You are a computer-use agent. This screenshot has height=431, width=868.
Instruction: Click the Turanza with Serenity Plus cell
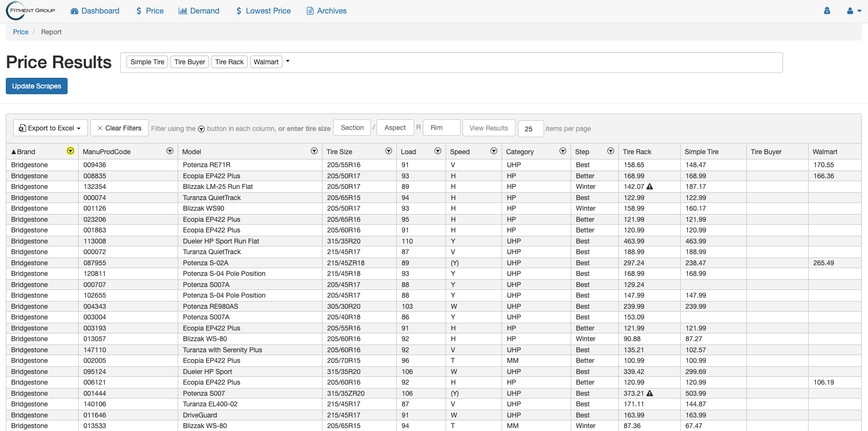[223, 350]
